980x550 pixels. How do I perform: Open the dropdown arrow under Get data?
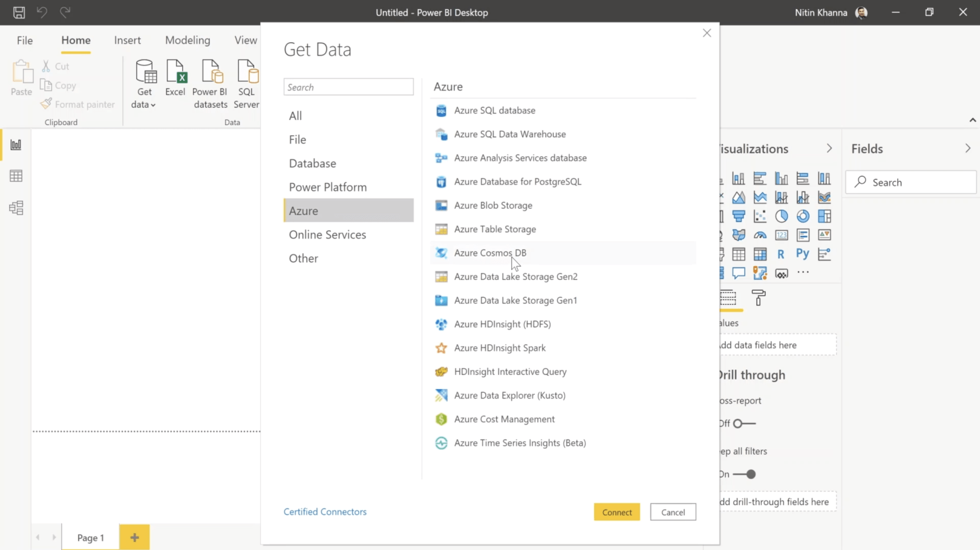coord(153,105)
